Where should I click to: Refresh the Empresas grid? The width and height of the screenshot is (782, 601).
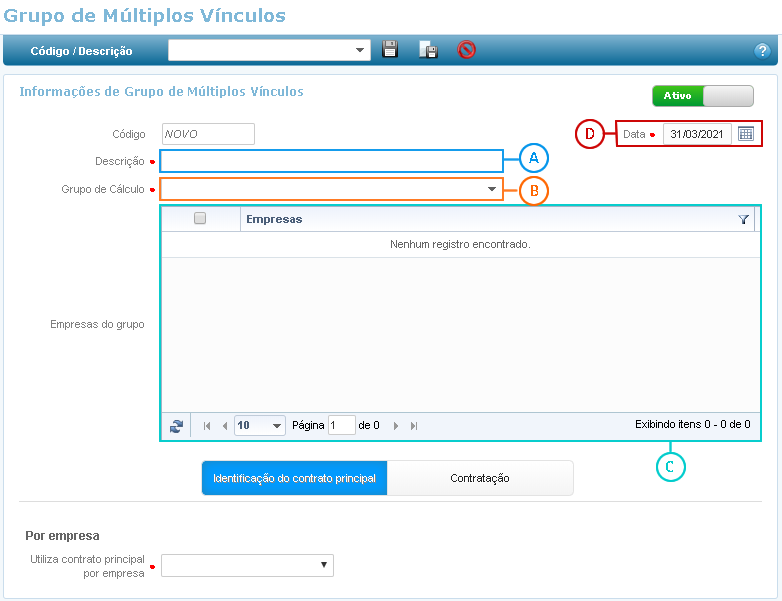(177, 426)
